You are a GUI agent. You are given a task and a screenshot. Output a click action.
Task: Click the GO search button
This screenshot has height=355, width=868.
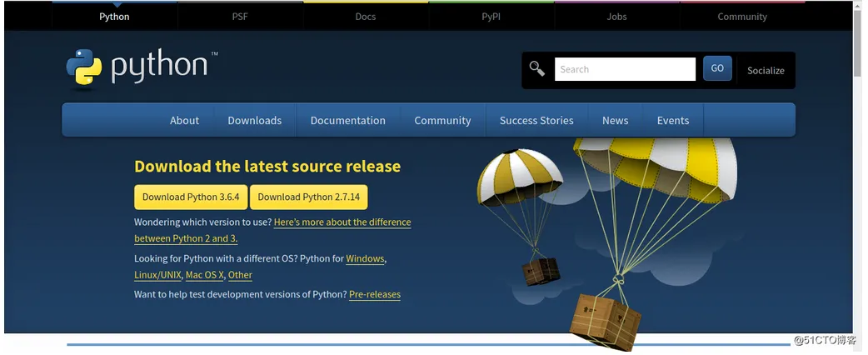pos(717,68)
